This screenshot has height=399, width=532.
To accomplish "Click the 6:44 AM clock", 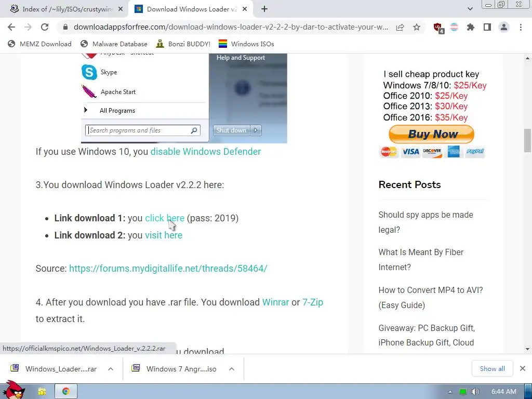I will [504, 392].
